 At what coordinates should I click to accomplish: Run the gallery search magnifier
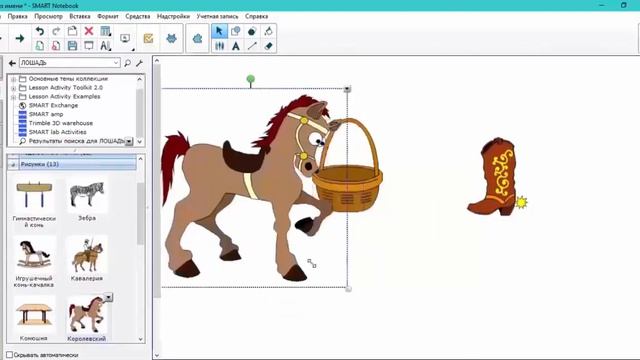click(x=127, y=63)
